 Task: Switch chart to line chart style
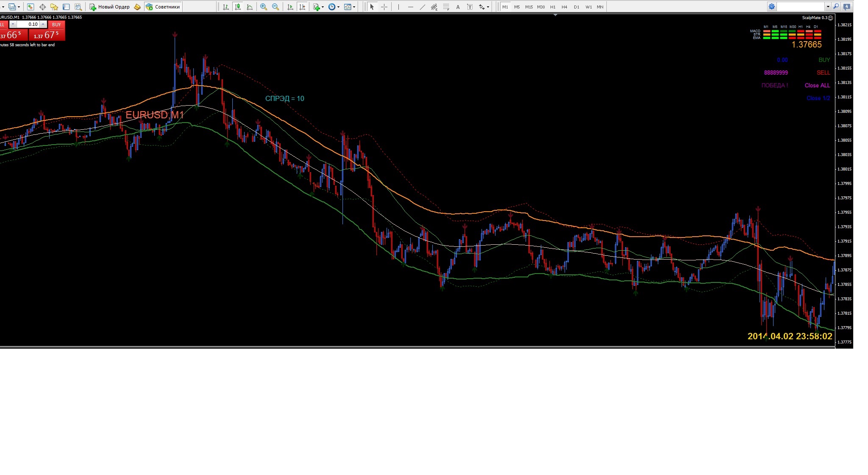(250, 7)
